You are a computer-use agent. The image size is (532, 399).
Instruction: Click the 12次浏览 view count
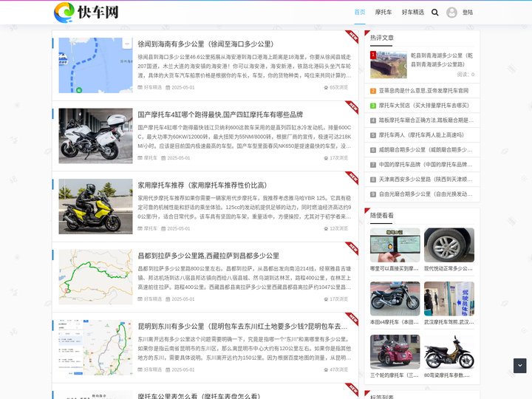[x=338, y=228]
